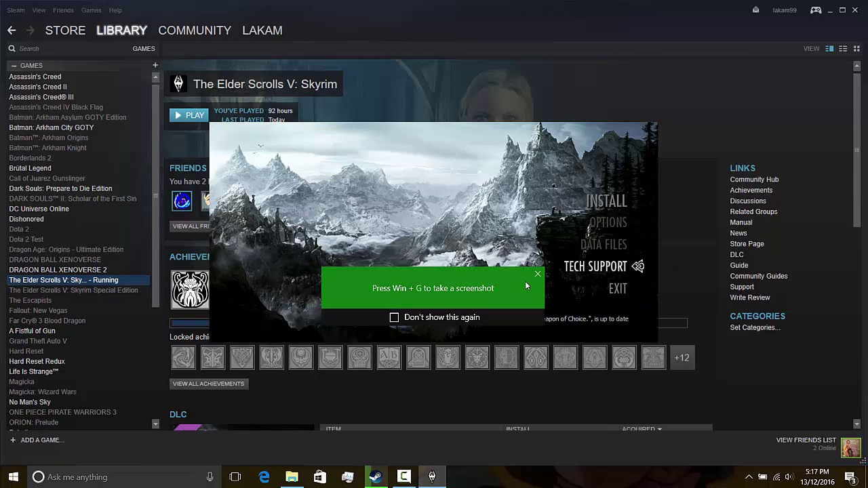Switch to grid view icon
Screen dimensions: 868x488
point(856,49)
